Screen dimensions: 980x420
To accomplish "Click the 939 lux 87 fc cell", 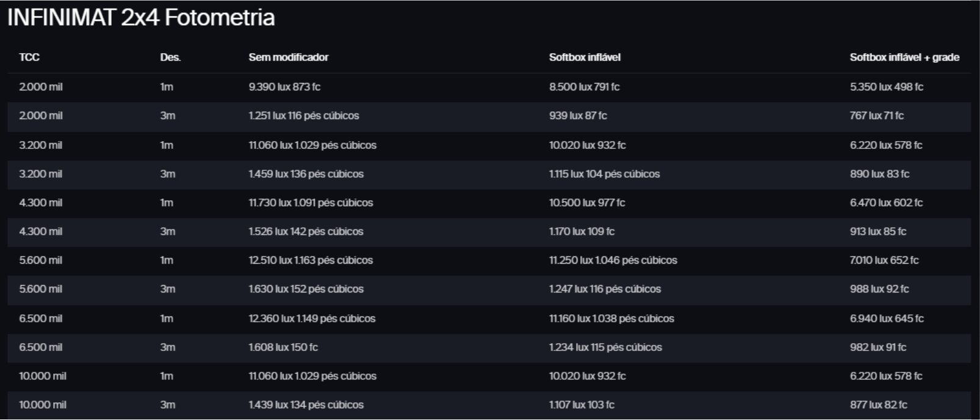I will pos(578,115).
